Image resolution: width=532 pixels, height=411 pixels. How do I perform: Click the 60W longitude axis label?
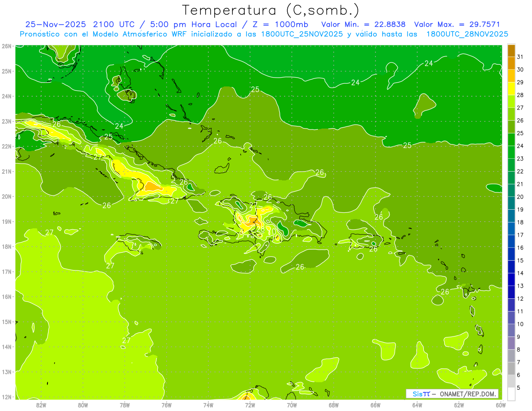501,404
